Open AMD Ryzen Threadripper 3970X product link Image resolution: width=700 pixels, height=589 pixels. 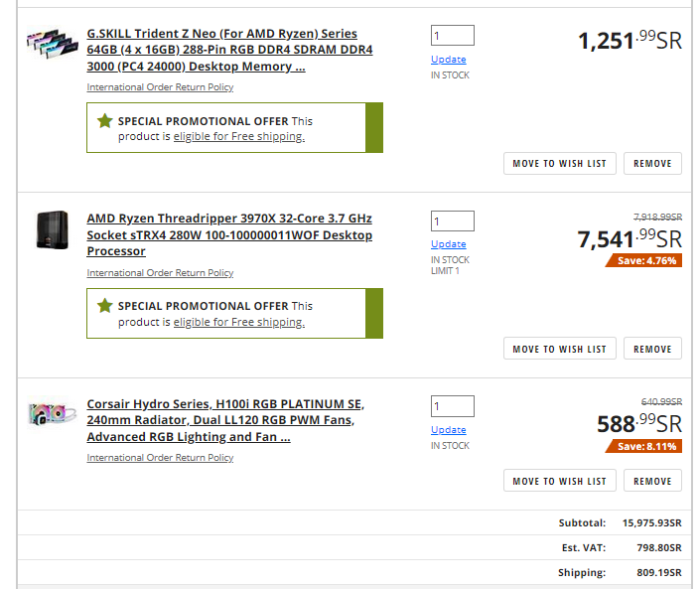pos(229,234)
